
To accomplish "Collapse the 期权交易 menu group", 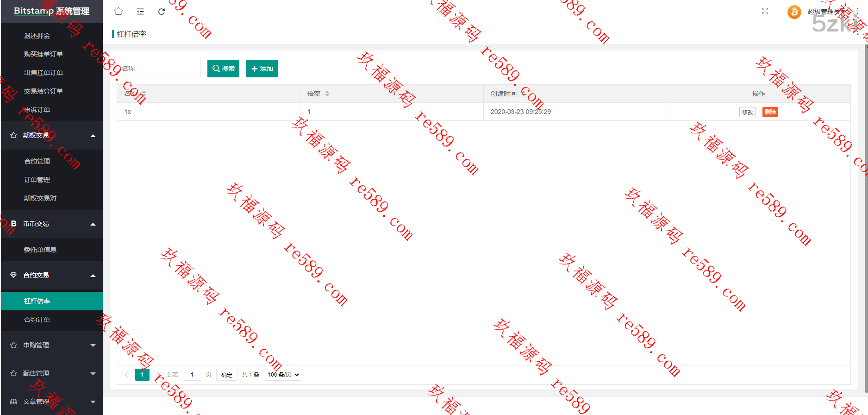I will point(93,136).
